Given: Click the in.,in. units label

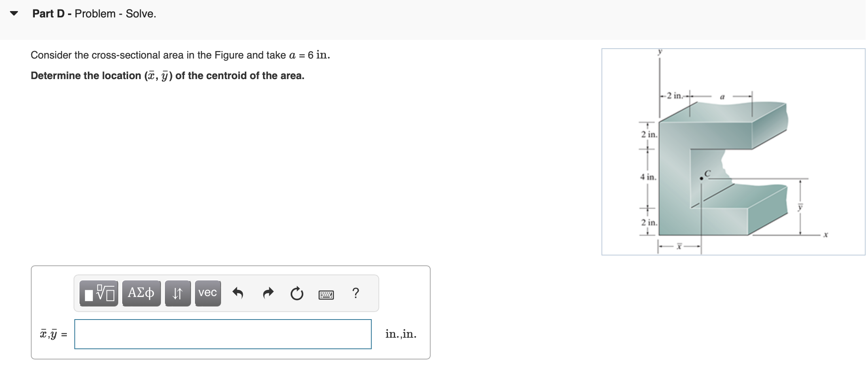Looking at the screenshot, I should click(401, 333).
